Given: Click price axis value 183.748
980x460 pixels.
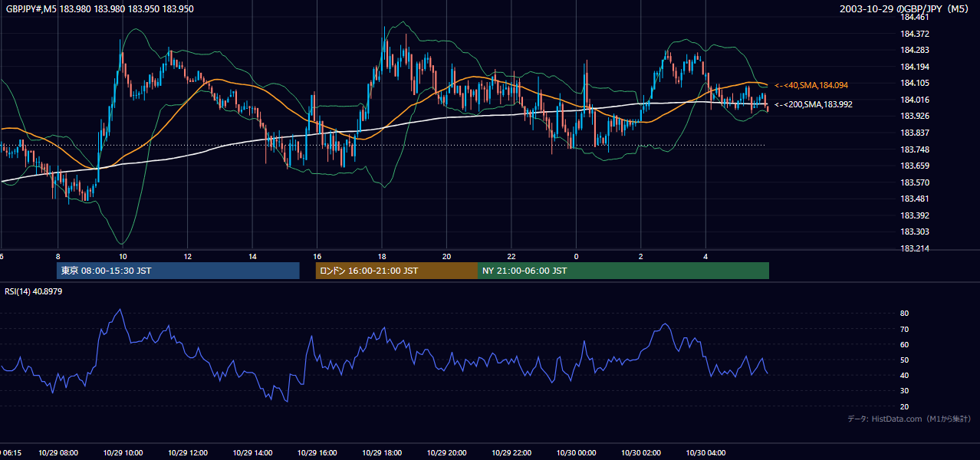Looking at the screenshot, I should [x=916, y=149].
